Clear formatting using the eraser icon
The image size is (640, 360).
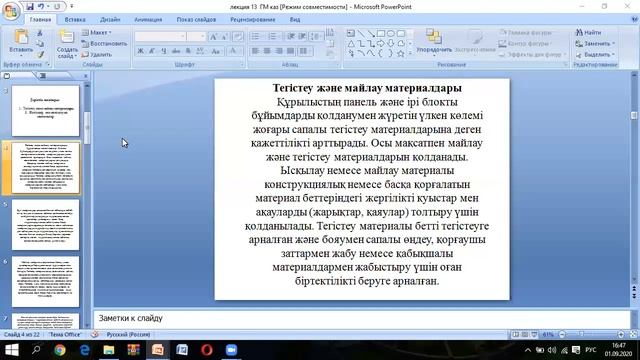coord(238,37)
